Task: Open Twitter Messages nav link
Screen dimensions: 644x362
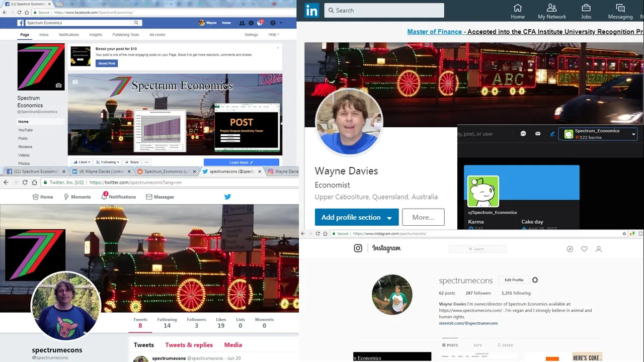Action: [x=160, y=197]
